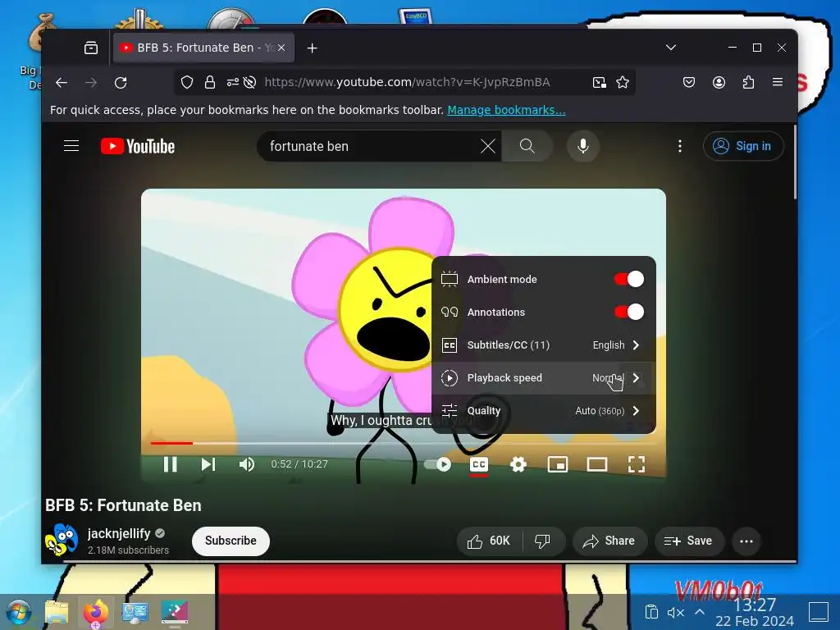Search with your voice microphone

[x=583, y=146]
